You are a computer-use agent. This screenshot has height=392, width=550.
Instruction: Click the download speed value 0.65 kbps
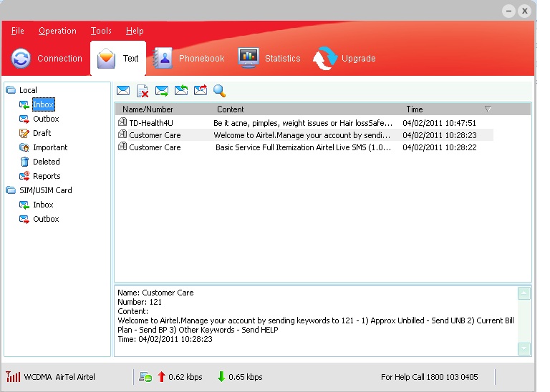[246, 377]
